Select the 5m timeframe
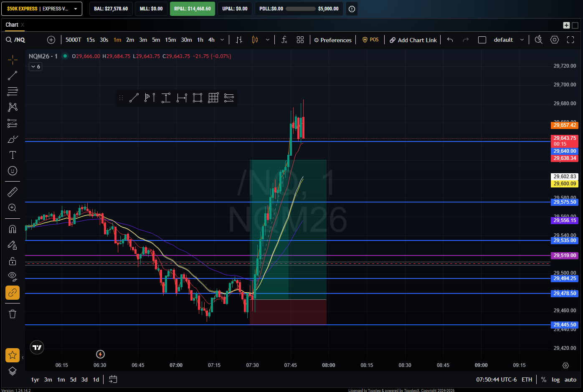Screen dimensions: 583x392 coord(156,40)
